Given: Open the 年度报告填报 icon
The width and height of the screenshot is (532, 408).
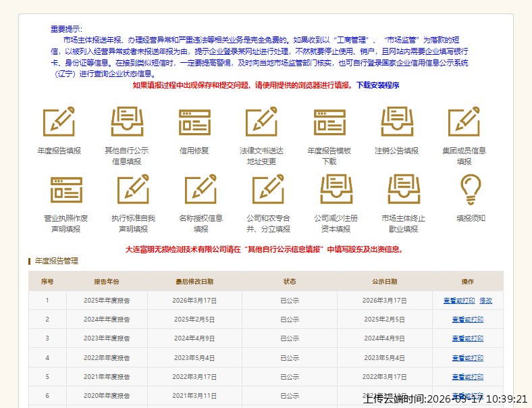Looking at the screenshot, I should pyautogui.click(x=59, y=122).
